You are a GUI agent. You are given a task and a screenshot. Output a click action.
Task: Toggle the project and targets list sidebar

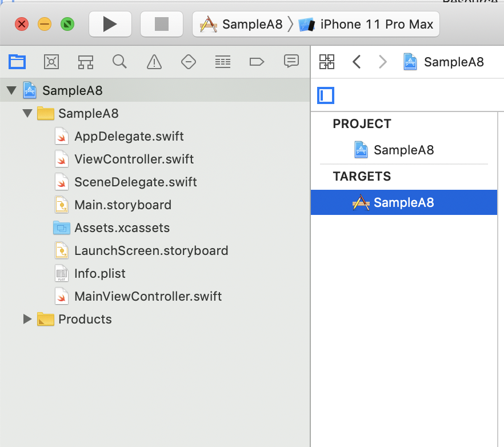[x=326, y=95]
